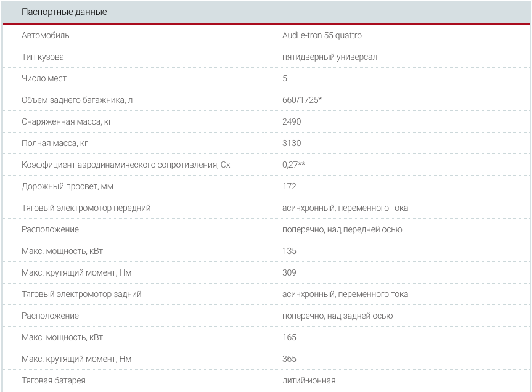
Task: Select the '660/1725*' trunk volume value
Action: 302,100
